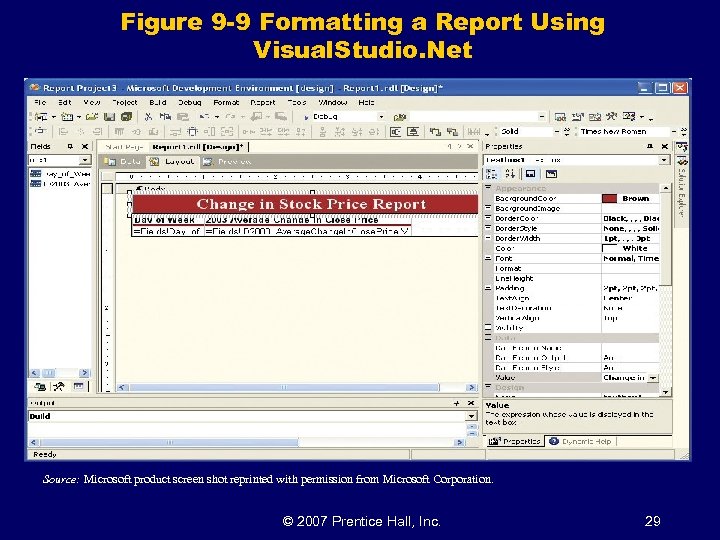Click the Day of Week header cell
720x540 pixels.
pos(168,220)
